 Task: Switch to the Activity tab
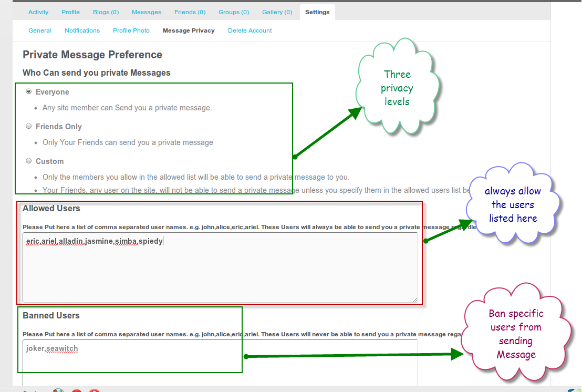pos(38,12)
